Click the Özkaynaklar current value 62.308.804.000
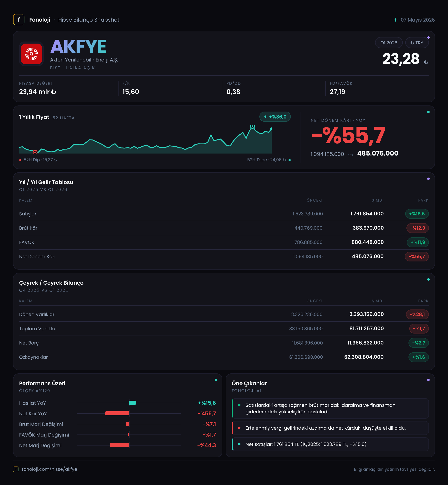The height and width of the screenshot is (485, 448). pos(364,357)
